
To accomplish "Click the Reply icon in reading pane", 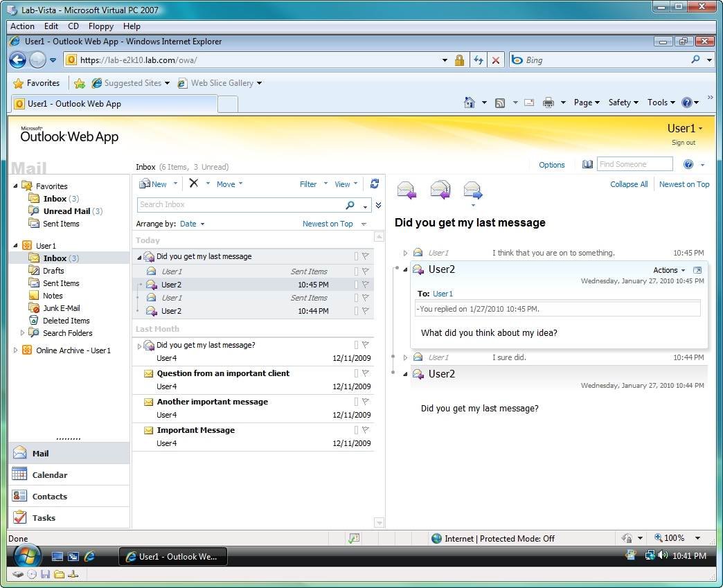I will (x=407, y=189).
